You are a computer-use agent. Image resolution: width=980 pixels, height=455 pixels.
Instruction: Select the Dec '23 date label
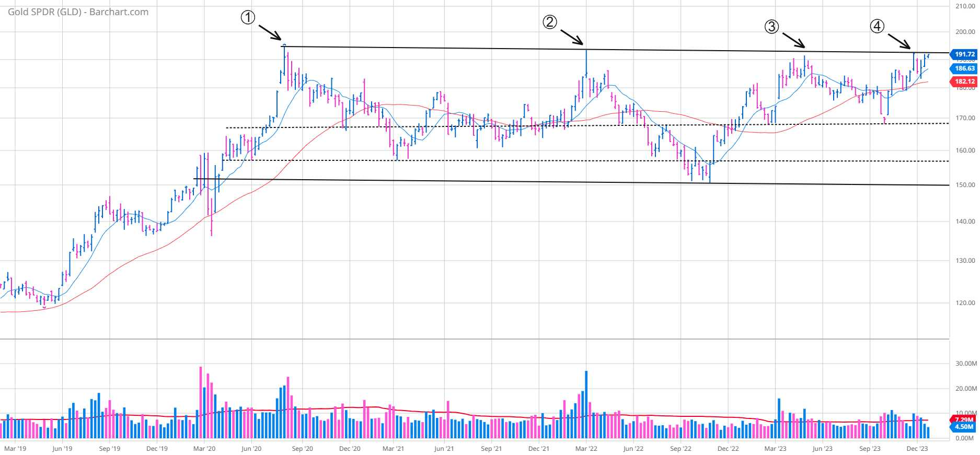tap(917, 449)
